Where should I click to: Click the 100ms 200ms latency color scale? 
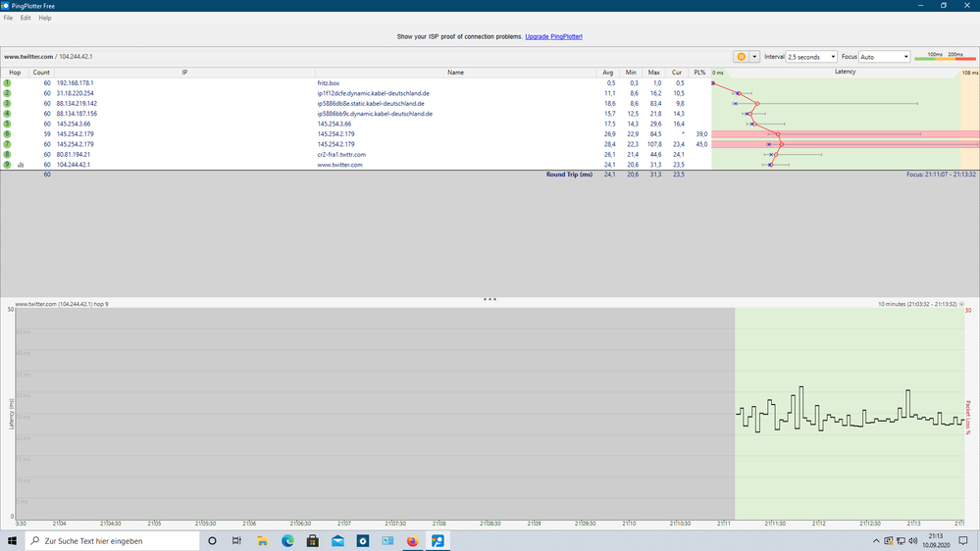tap(945, 56)
